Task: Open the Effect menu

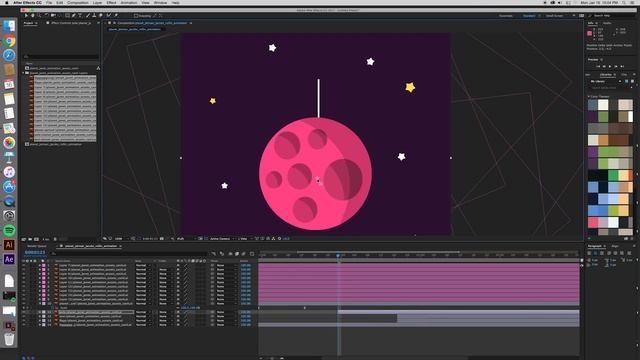Action: 111,2
